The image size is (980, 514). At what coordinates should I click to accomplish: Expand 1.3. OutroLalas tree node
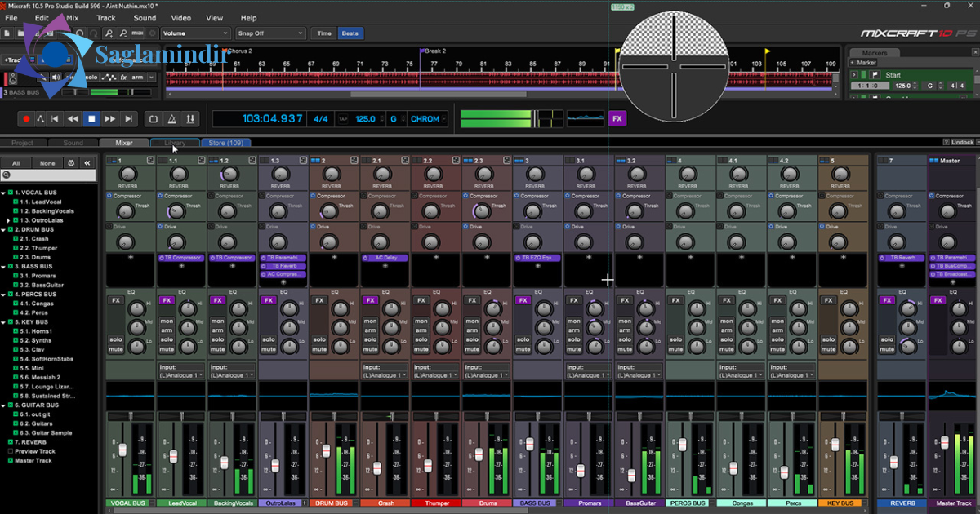(8, 220)
